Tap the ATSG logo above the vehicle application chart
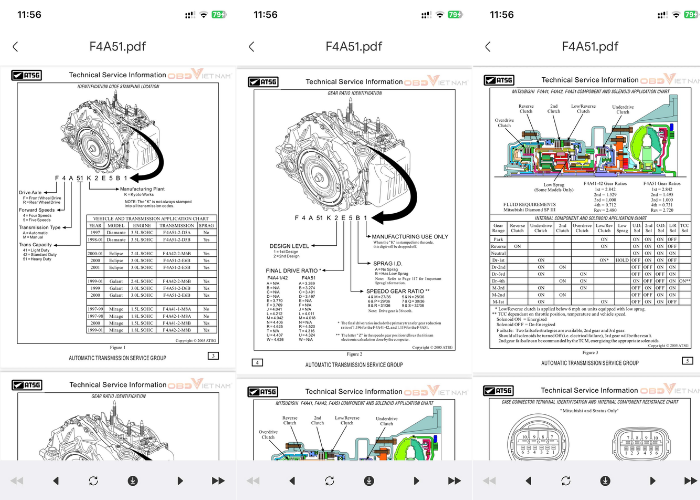This screenshot has height=500, width=700. [x=27, y=75]
